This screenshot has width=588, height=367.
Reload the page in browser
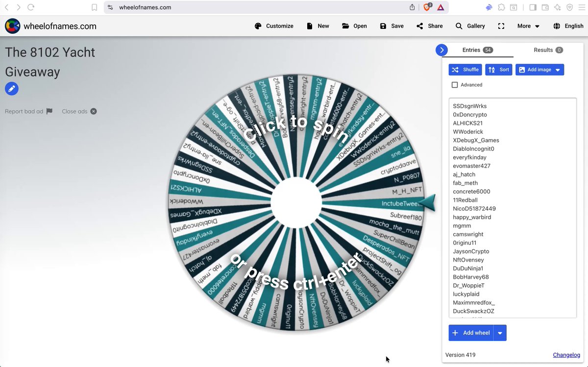(x=31, y=7)
